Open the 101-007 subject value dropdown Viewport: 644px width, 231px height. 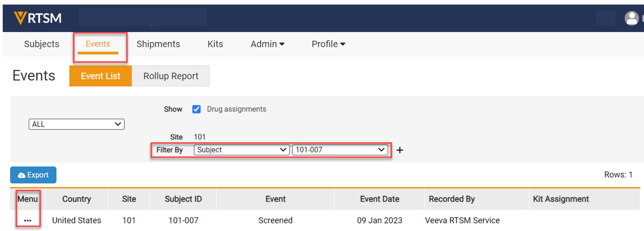(x=340, y=150)
